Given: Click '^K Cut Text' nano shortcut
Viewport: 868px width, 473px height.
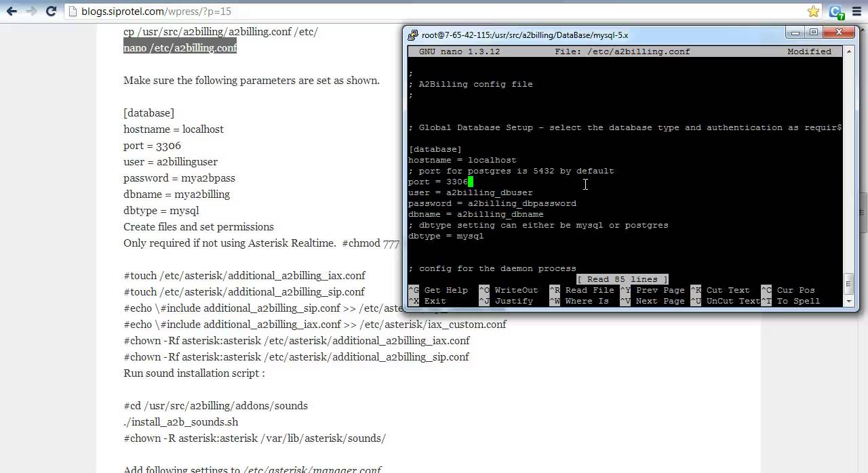Looking at the screenshot, I should pyautogui.click(x=720, y=290).
